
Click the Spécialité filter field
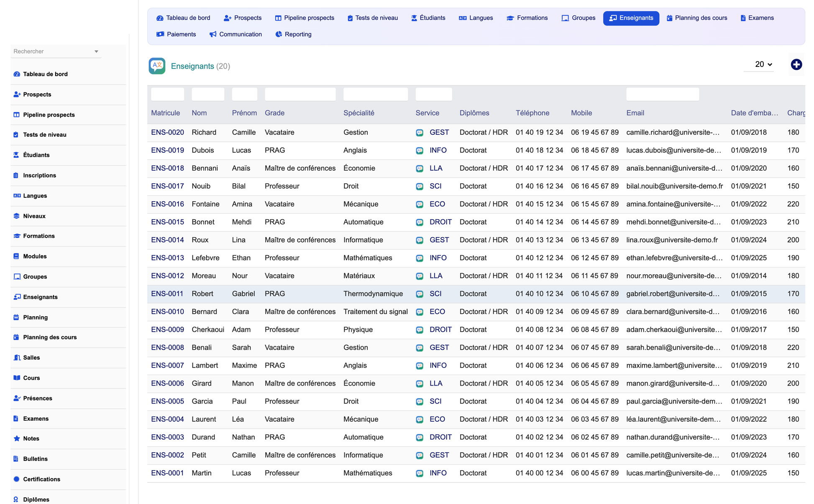click(375, 95)
